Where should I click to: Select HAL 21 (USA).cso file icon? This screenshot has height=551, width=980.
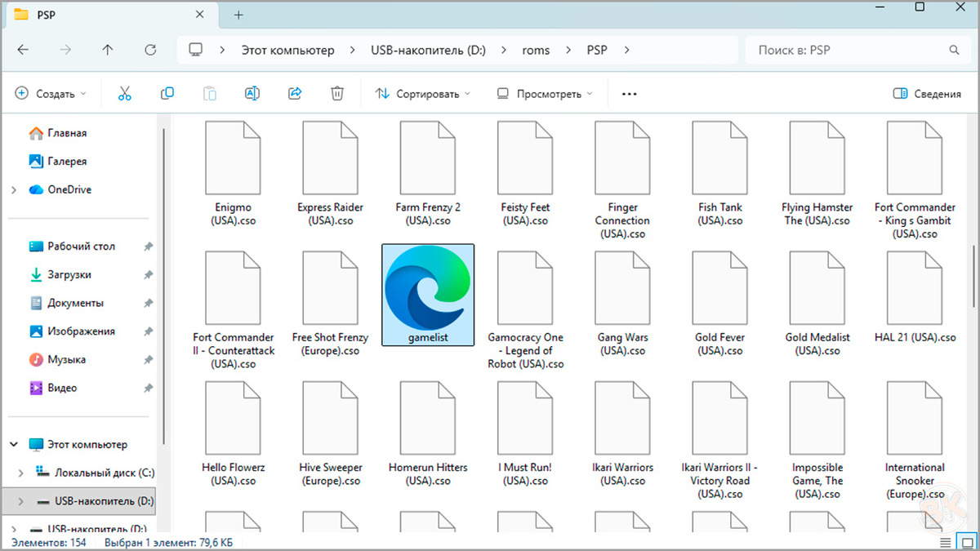point(915,287)
